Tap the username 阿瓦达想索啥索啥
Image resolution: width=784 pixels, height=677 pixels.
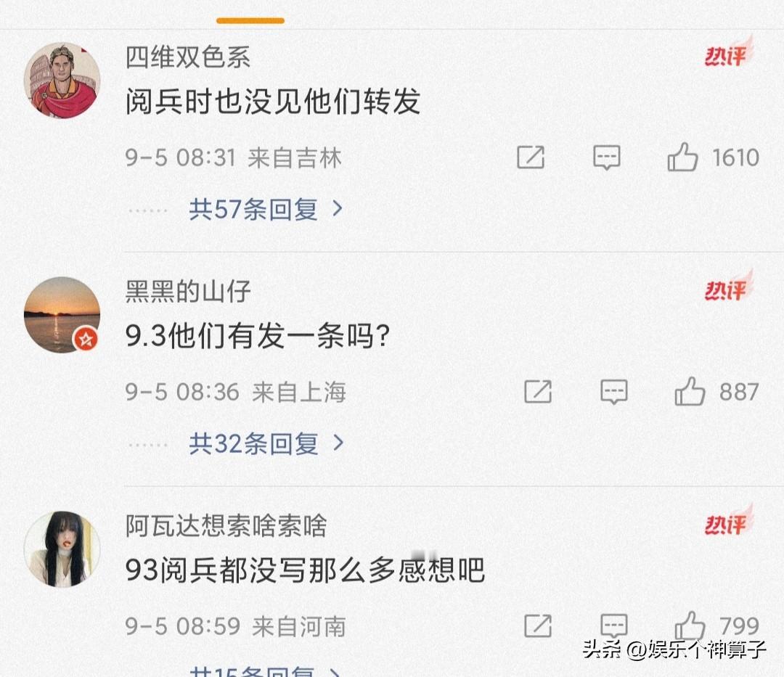226,525
